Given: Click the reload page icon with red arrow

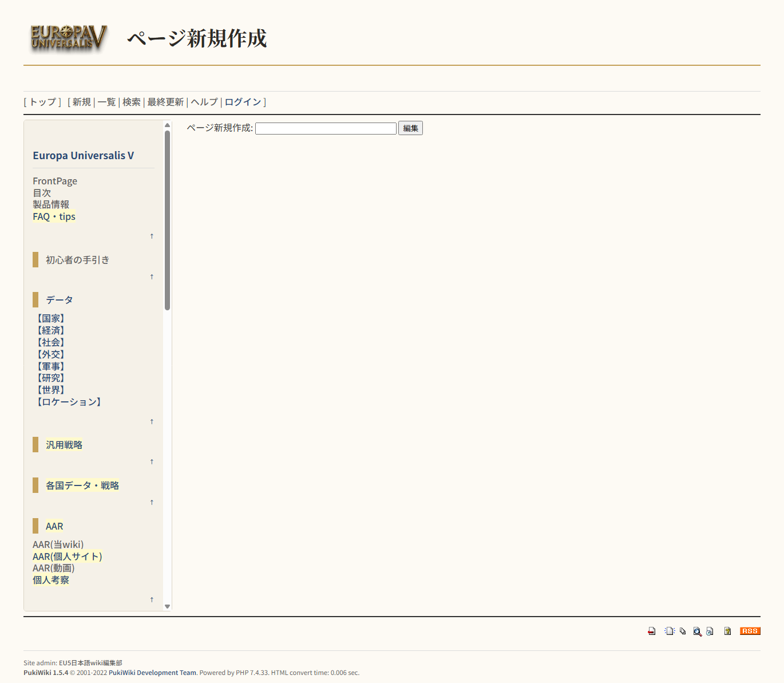Looking at the screenshot, I should (652, 631).
